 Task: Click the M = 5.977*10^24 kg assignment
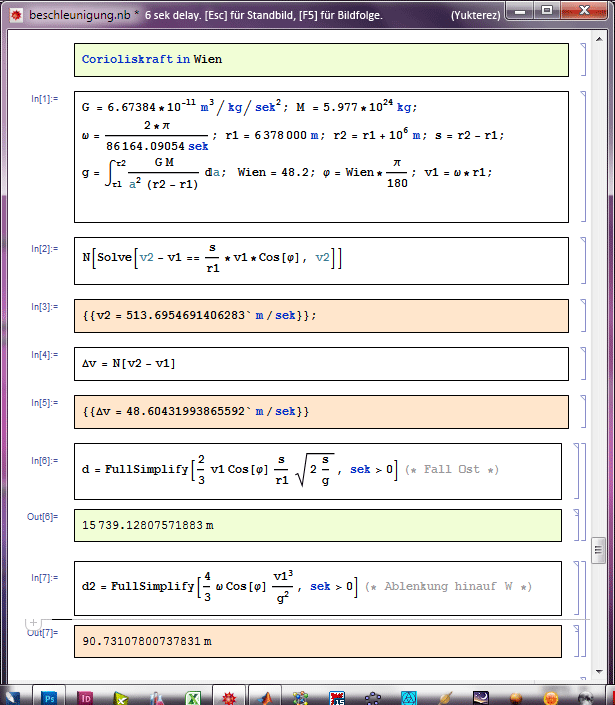pyautogui.click(x=357, y=107)
